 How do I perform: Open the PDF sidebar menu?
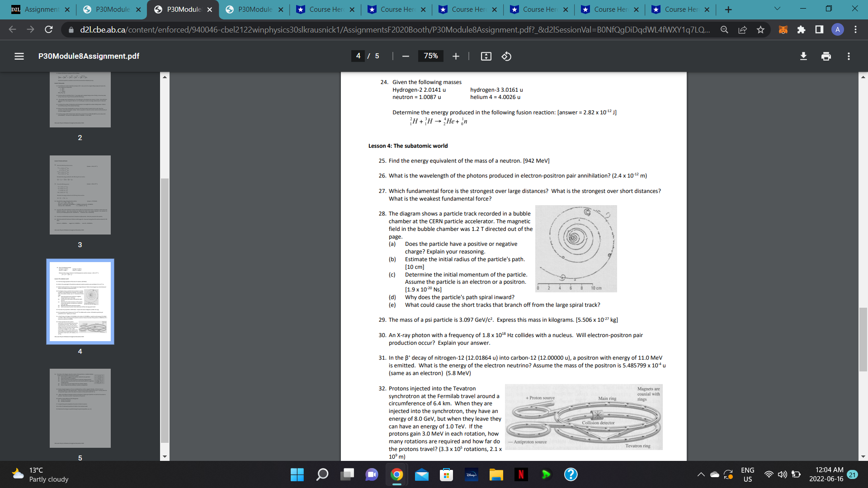click(x=19, y=56)
